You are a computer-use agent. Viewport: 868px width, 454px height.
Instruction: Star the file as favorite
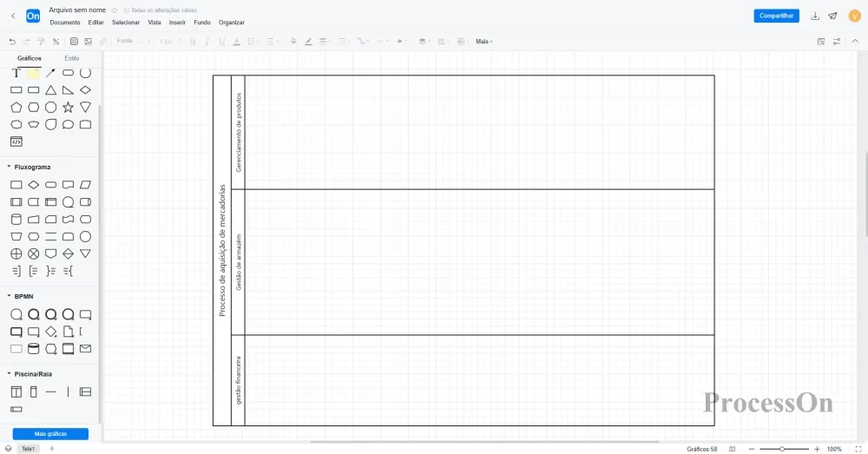point(115,10)
